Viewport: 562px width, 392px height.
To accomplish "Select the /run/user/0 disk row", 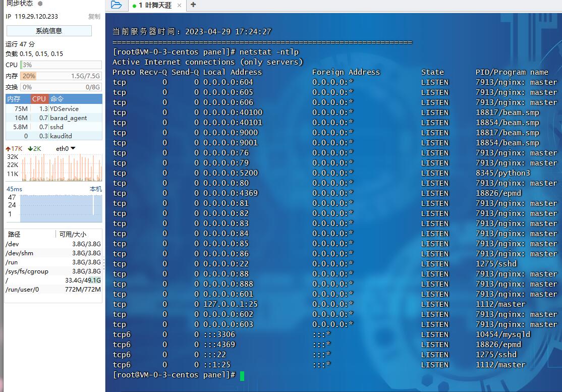I will (53, 290).
